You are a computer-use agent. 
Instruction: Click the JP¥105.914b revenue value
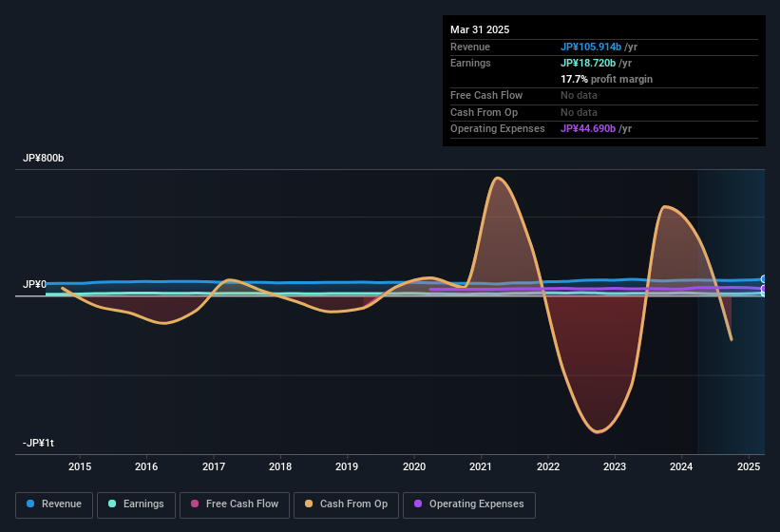pyautogui.click(x=591, y=47)
